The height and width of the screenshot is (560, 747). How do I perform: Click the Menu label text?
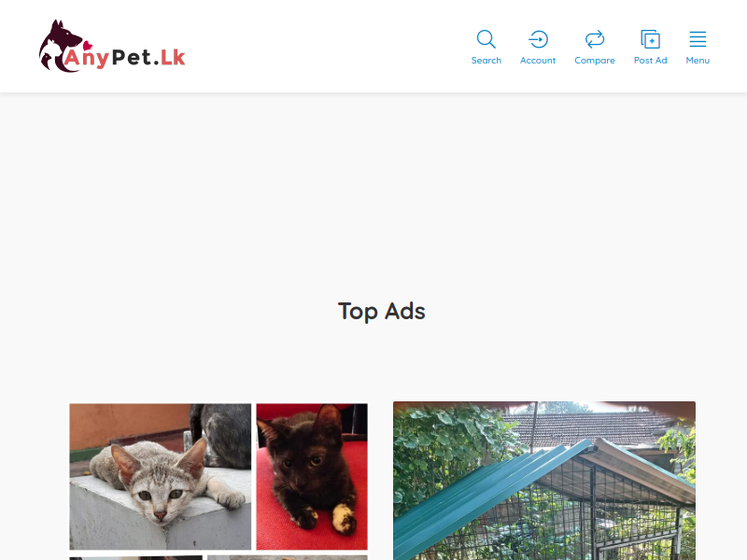click(698, 61)
